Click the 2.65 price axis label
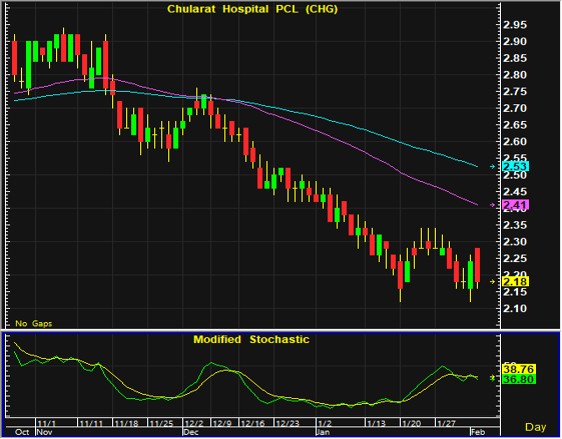Viewport: 562px width, 439px height. pos(515,125)
